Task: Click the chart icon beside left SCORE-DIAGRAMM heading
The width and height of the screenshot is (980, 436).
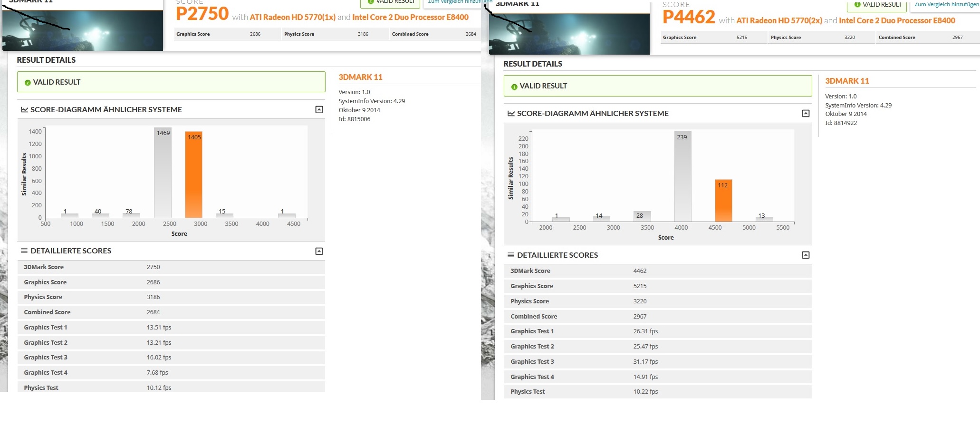Action: click(24, 110)
